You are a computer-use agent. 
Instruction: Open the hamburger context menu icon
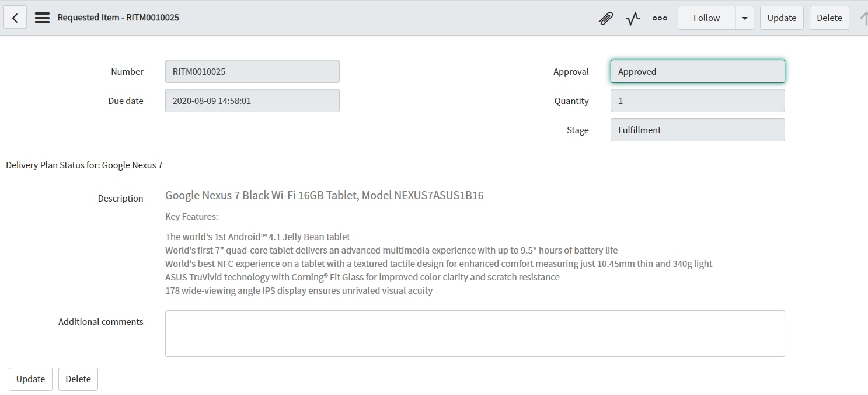(42, 18)
